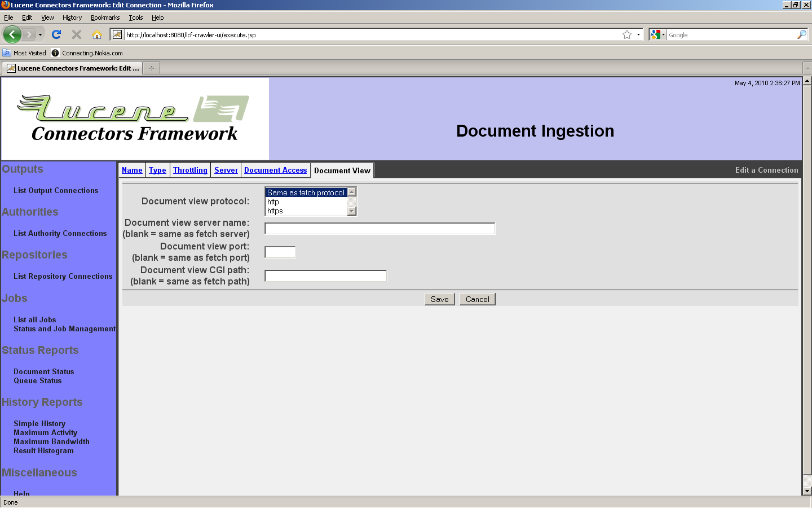The height and width of the screenshot is (508, 812).
Task: Bookmark this page with the star icon
Action: pos(626,34)
